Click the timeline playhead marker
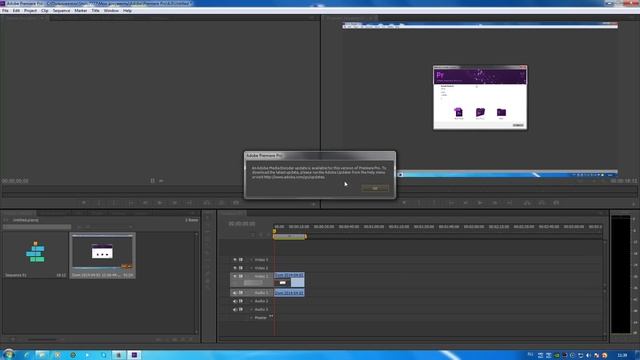The height and width of the screenshot is (360, 640). pos(274,231)
